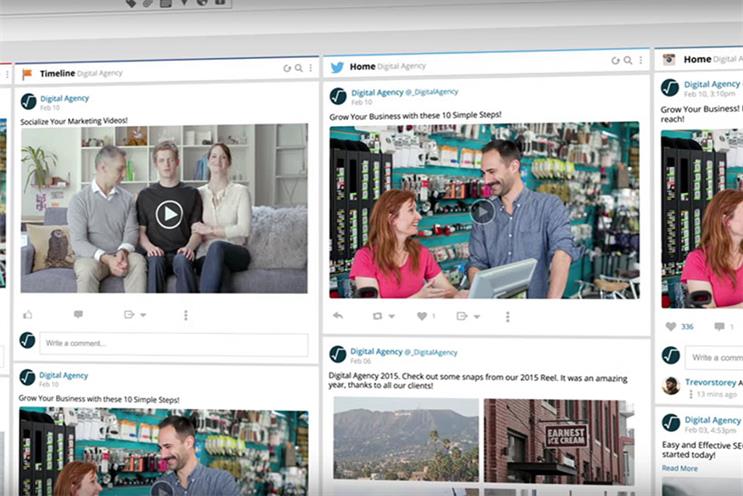Open more options on Grow Your Business tweet

[507, 316]
